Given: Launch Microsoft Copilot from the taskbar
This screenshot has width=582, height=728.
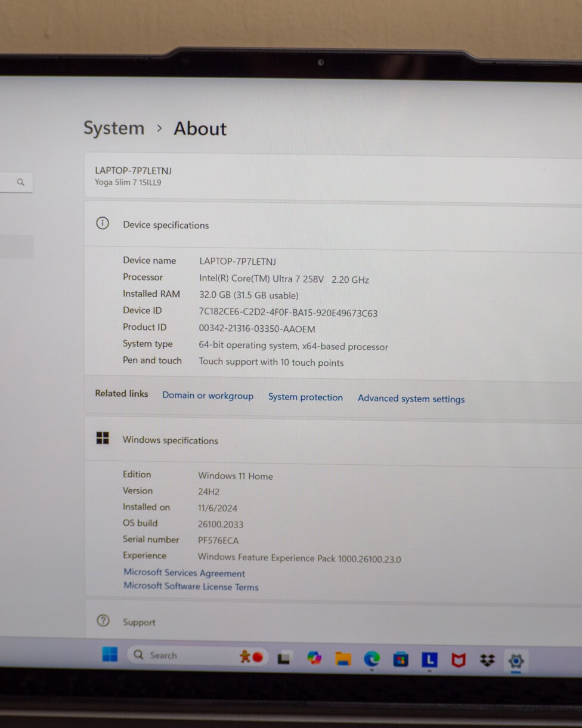Looking at the screenshot, I should [x=314, y=658].
